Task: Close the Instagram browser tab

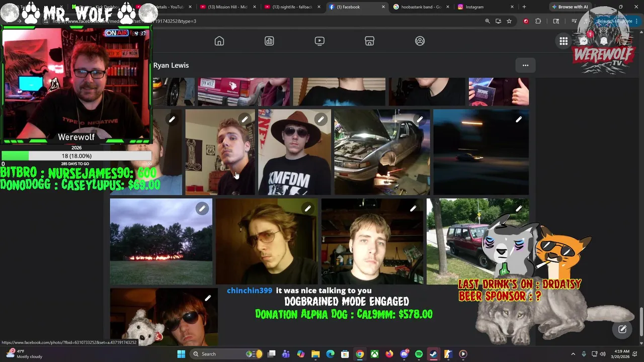Action: [x=512, y=7]
